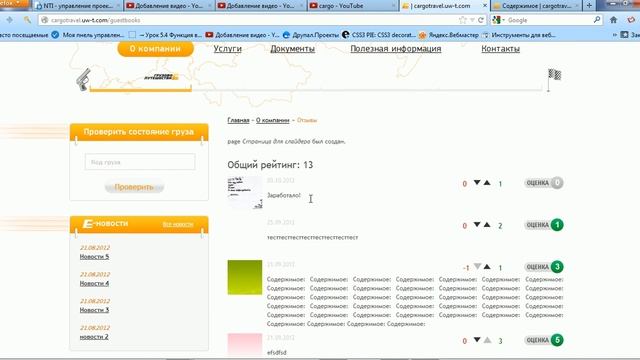This screenshot has height=360, width=640.
Task: Upvote the Заработало review
Action: coord(487,182)
